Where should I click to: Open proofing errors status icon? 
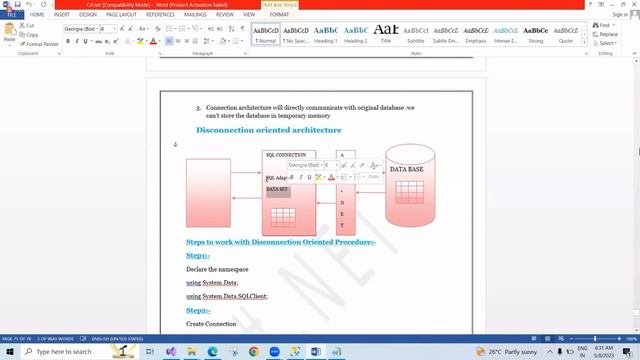pyautogui.click(x=83, y=339)
